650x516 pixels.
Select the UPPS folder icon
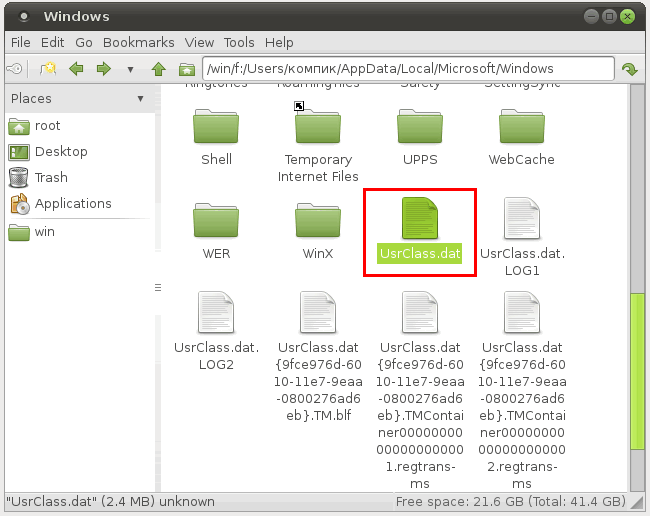(x=420, y=126)
